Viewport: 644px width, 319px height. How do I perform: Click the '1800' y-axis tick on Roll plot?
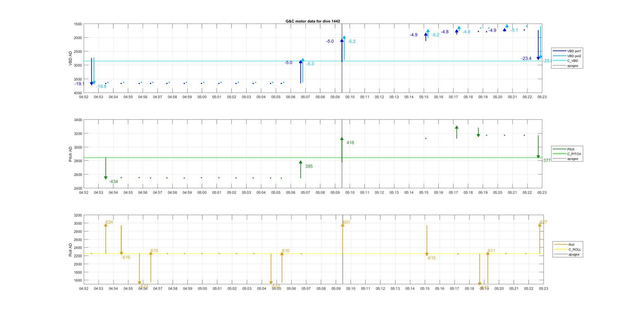78,273
